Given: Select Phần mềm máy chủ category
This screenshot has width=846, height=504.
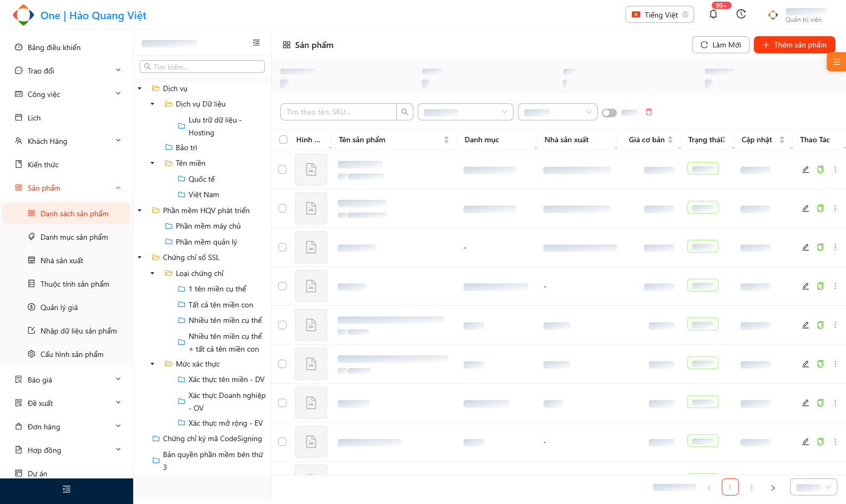Looking at the screenshot, I should pos(208,226).
